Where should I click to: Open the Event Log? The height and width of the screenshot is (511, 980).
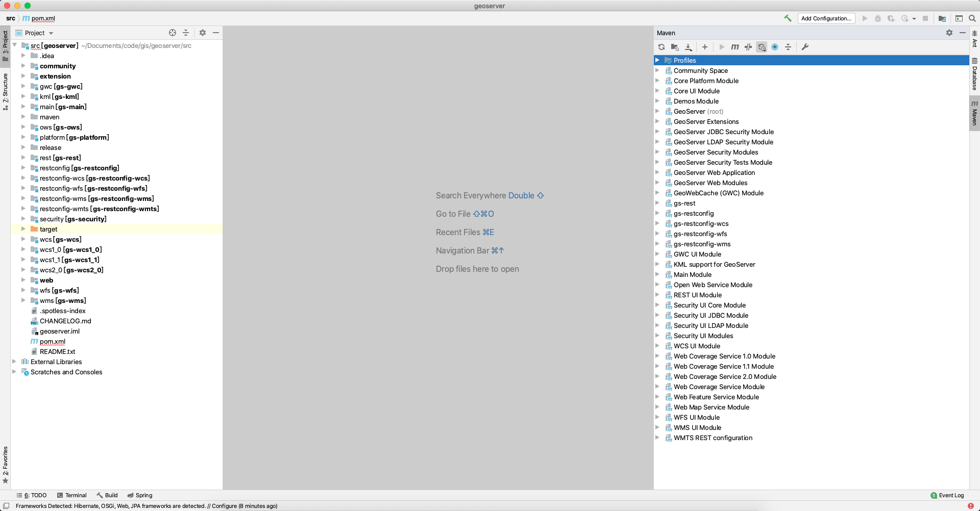click(x=947, y=495)
